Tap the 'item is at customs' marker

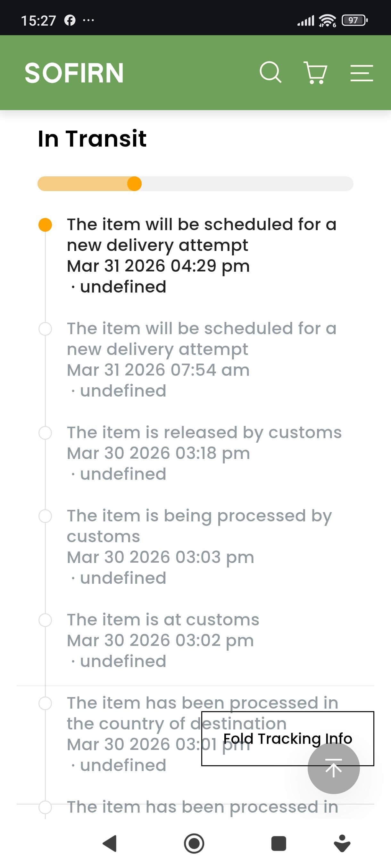click(x=45, y=620)
